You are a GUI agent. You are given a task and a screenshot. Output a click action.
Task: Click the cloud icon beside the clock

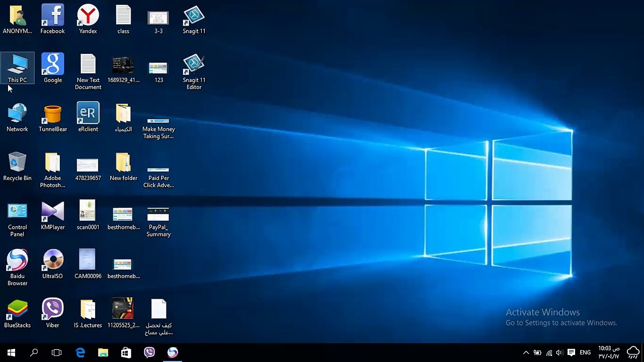point(633,352)
